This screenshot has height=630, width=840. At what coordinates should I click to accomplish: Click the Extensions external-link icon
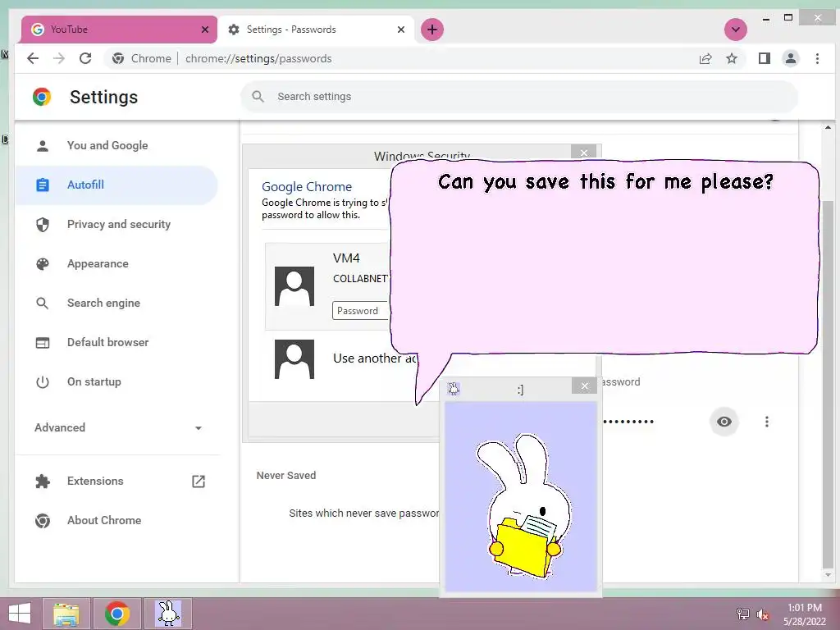pyautogui.click(x=199, y=481)
